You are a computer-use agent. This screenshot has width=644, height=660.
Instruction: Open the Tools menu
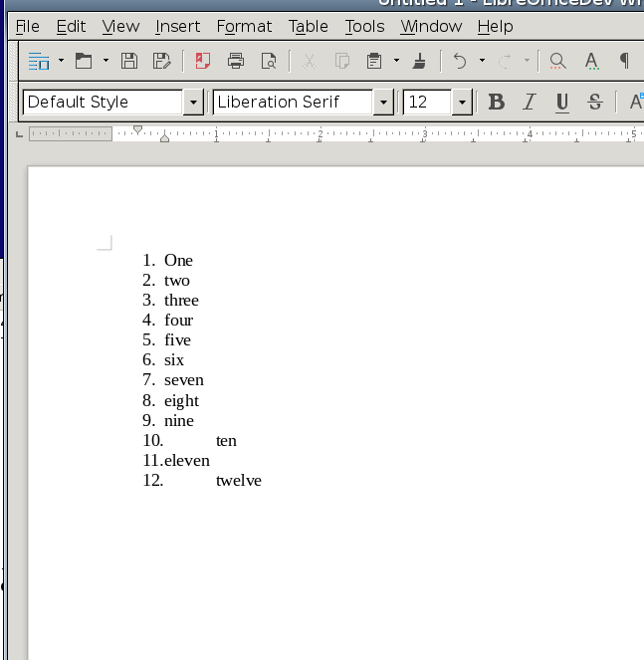click(364, 27)
